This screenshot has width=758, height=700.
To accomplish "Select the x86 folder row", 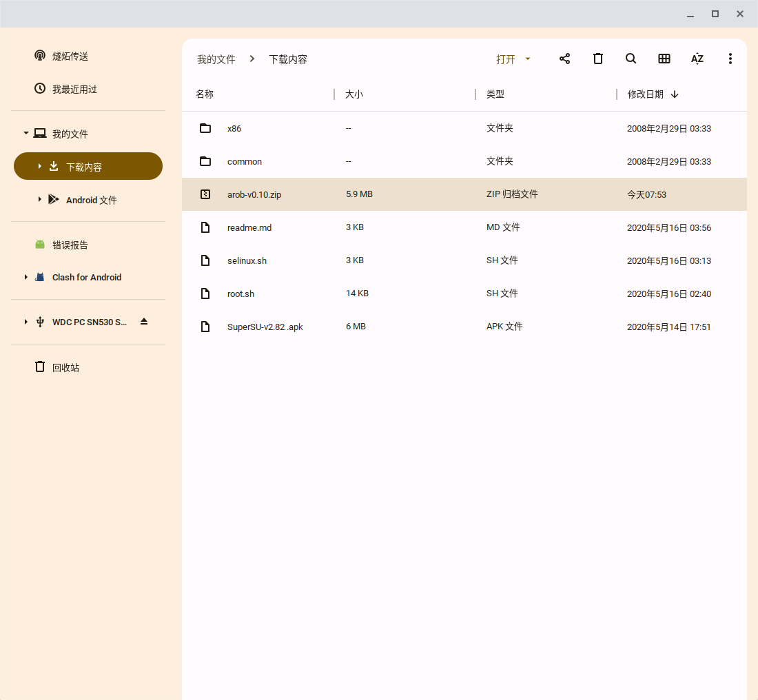I will click(x=234, y=128).
